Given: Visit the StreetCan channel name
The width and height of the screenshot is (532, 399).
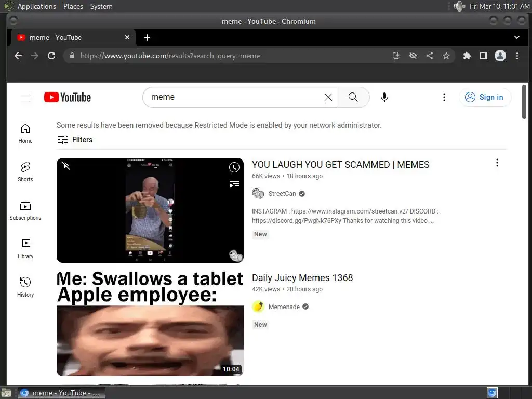Looking at the screenshot, I should click(x=282, y=194).
